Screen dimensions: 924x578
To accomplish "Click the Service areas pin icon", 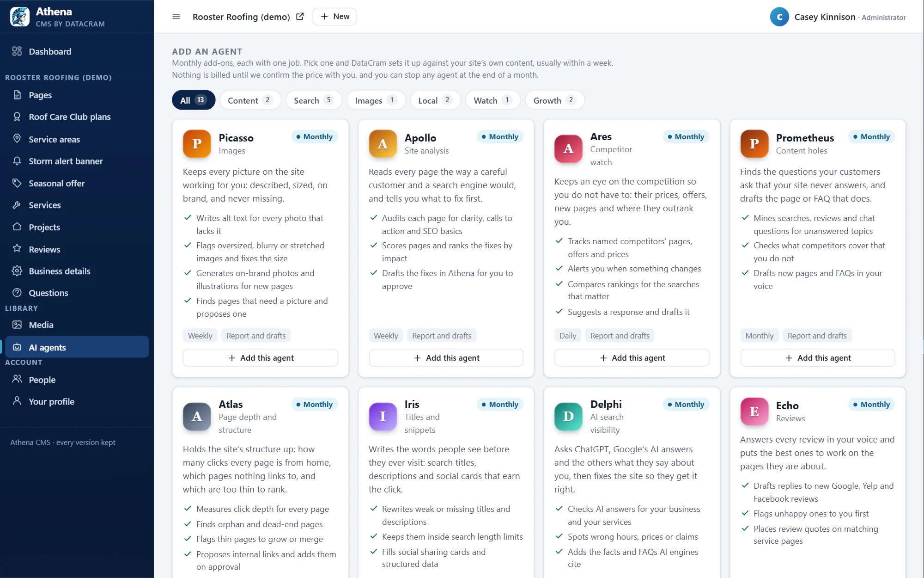I will (x=17, y=139).
